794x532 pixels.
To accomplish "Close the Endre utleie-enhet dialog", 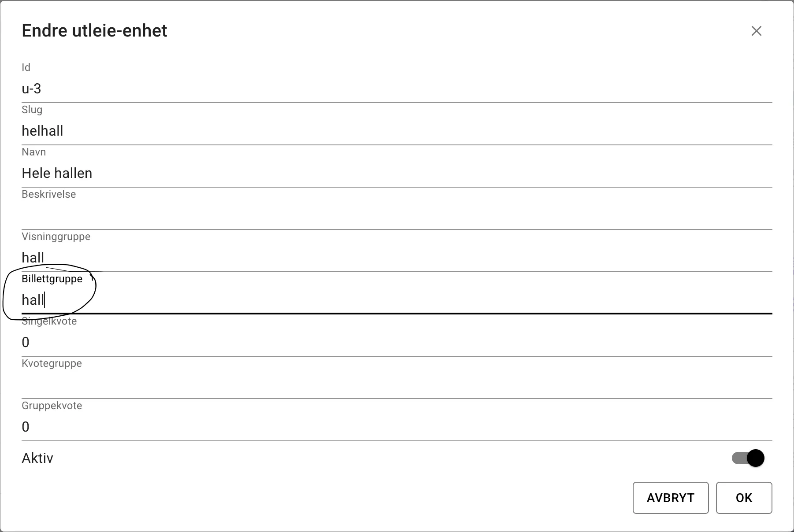I will point(757,31).
